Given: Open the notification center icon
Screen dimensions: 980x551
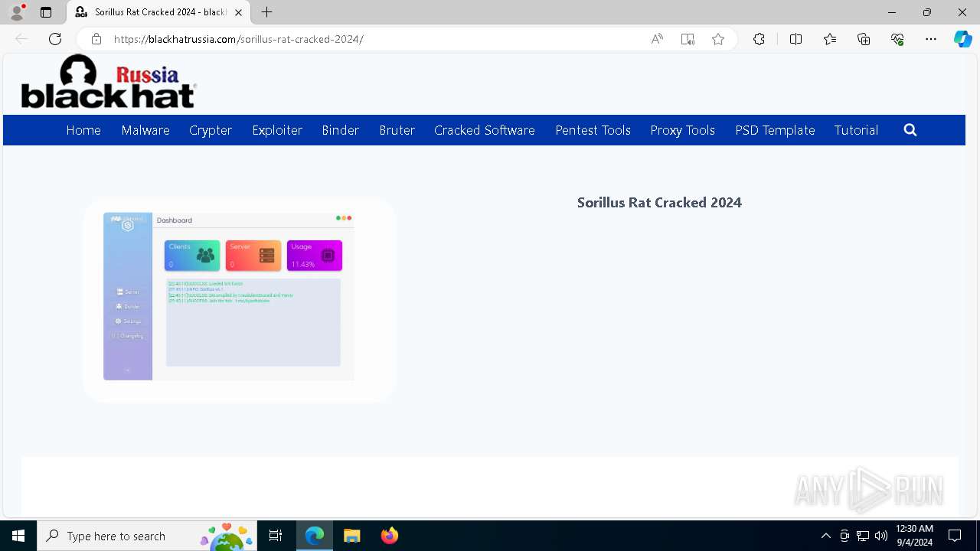Looking at the screenshot, I should (x=955, y=536).
